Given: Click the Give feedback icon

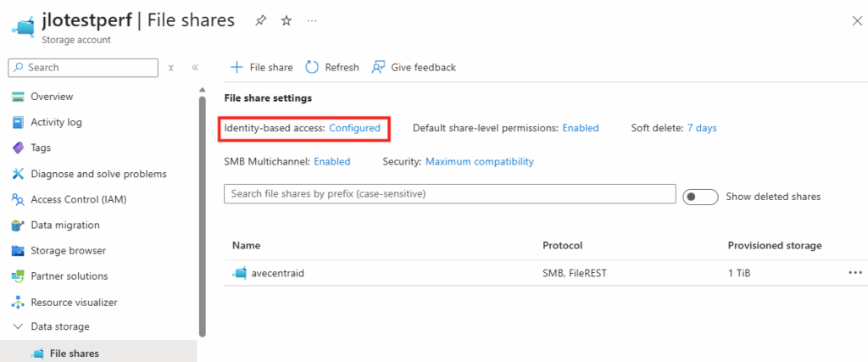Looking at the screenshot, I should tap(379, 67).
